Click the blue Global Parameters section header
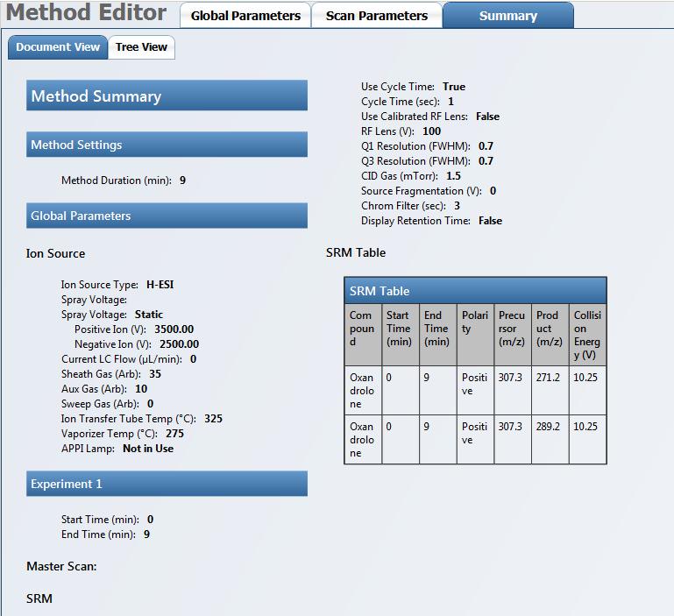 tap(167, 216)
